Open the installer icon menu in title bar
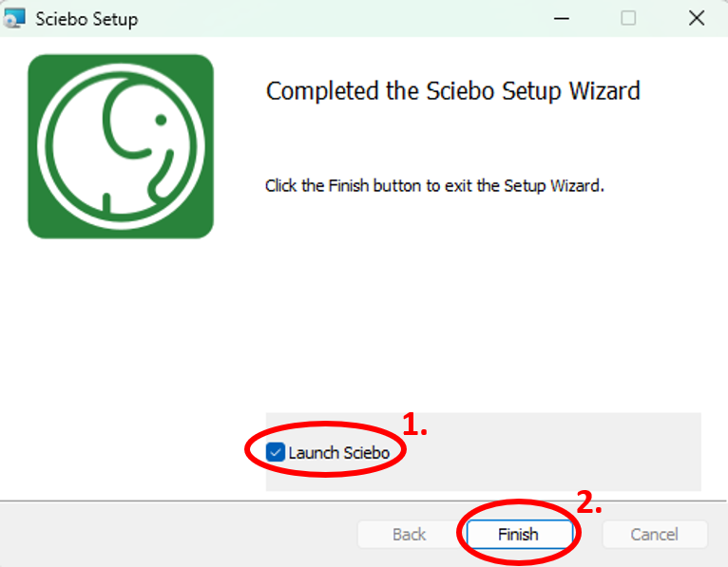This screenshot has width=728, height=567. click(14, 19)
